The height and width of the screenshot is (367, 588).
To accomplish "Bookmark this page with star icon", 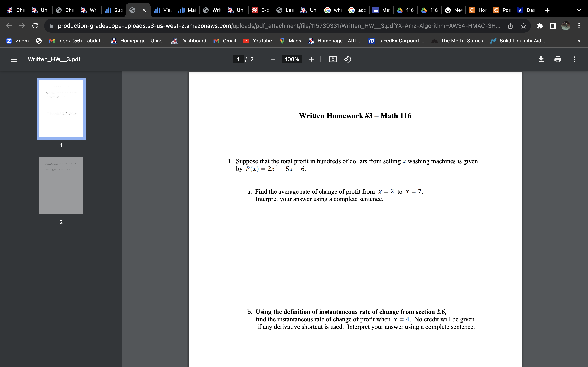I will pos(523,26).
